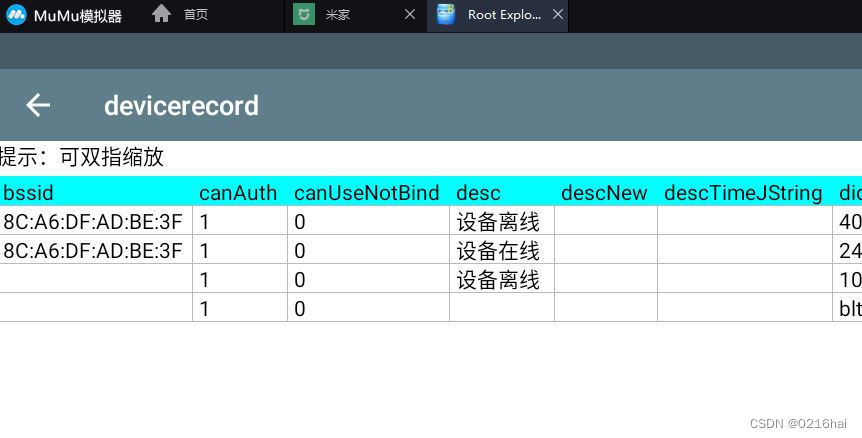Switch to the 米家 tab
Image resolution: width=862 pixels, height=438 pixels.
tap(356, 15)
